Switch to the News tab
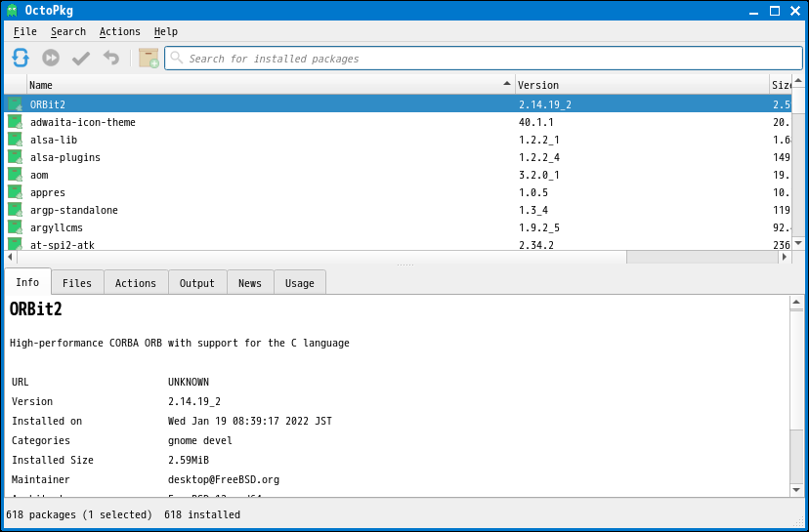 (250, 283)
